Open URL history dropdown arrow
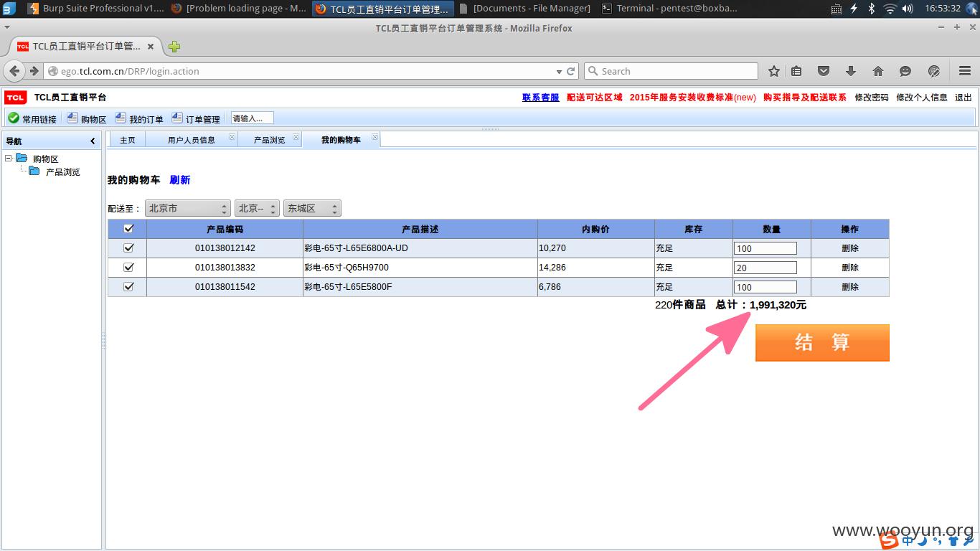The width and height of the screenshot is (980, 551). click(x=559, y=72)
